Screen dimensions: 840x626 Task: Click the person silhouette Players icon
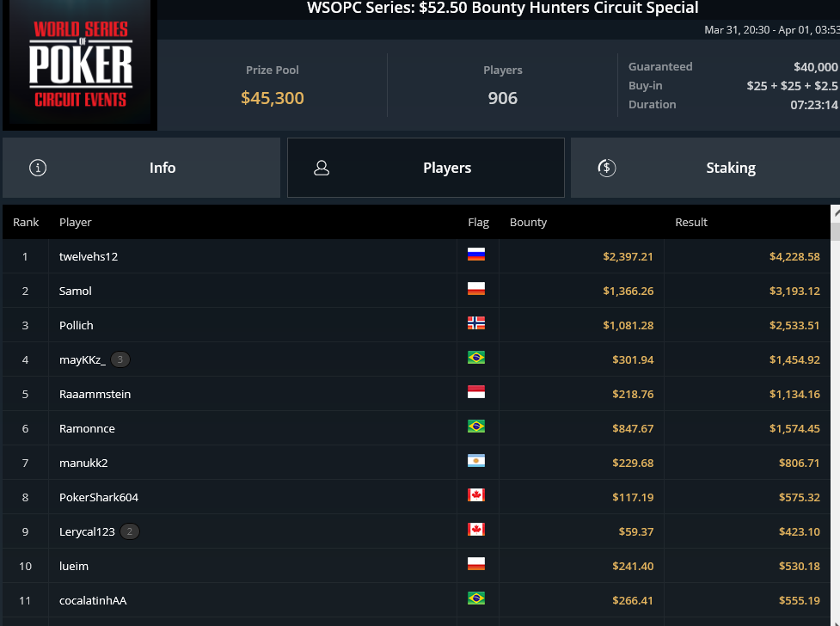pyautogui.click(x=322, y=168)
